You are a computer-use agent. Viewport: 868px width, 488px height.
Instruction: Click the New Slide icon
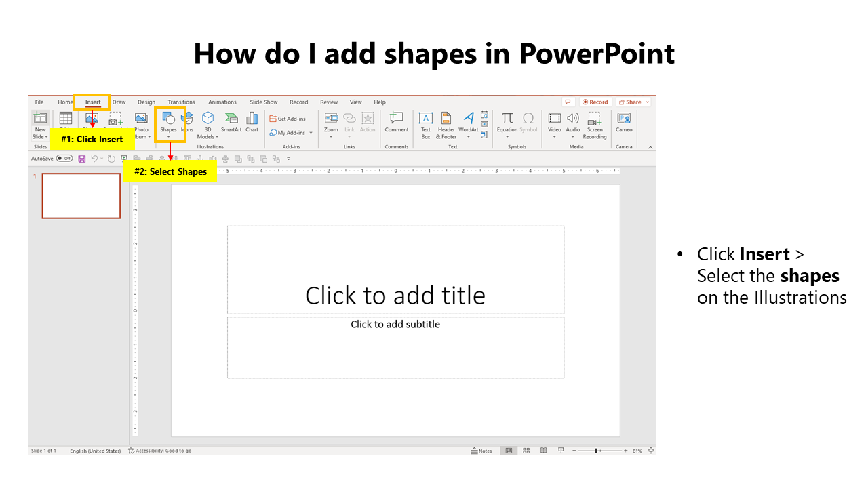(41, 118)
